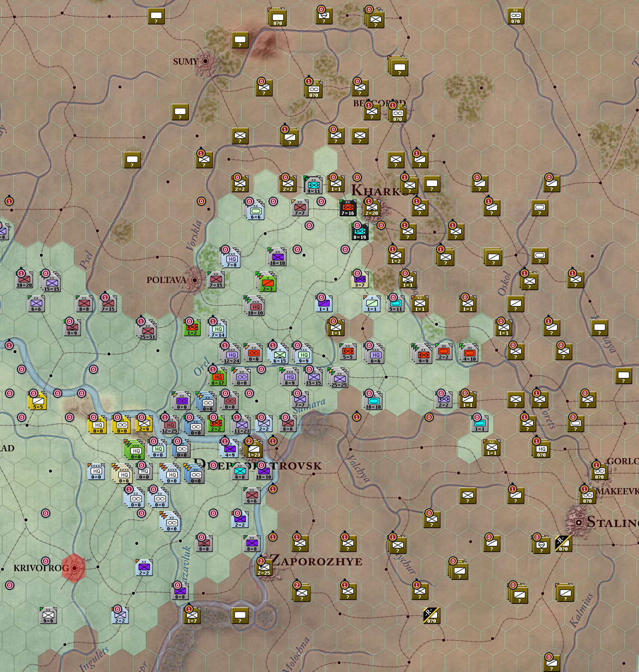Screen dimensions: 639x672
Task: Select the infantry counter marked 10=20
Action: 24,279
